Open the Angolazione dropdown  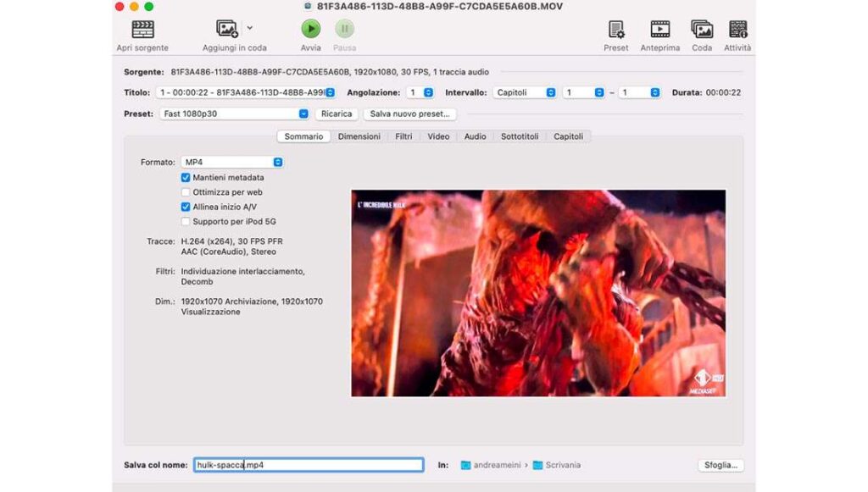pyautogui.click(x=420, y=92)
